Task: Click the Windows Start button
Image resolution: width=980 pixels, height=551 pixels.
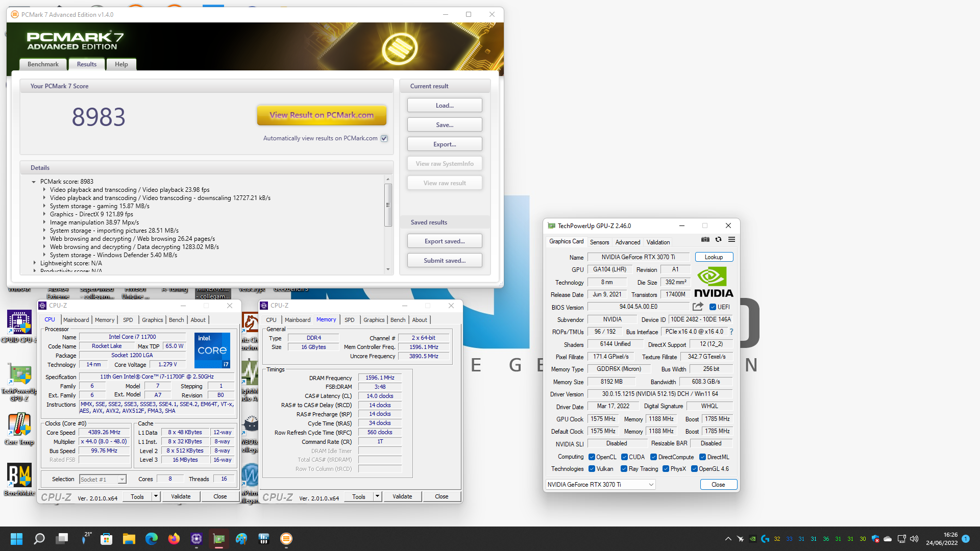Action: coord(16,539)
